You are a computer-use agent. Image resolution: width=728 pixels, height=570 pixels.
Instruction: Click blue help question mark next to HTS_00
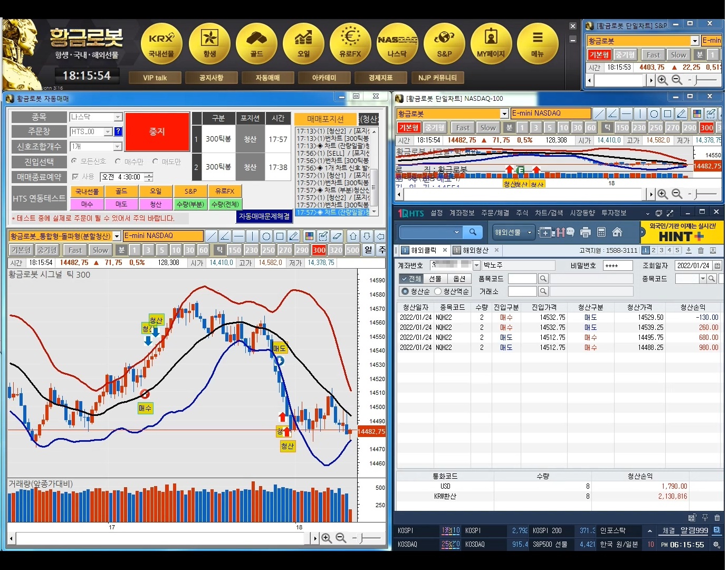pos(118,131)
